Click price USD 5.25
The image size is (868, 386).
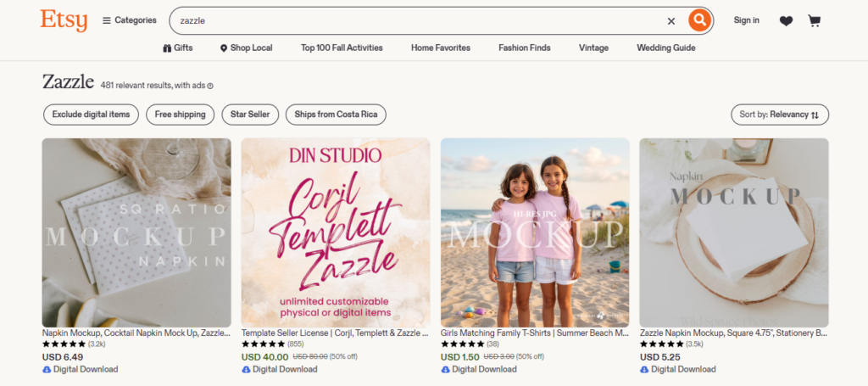coord(659,357)
